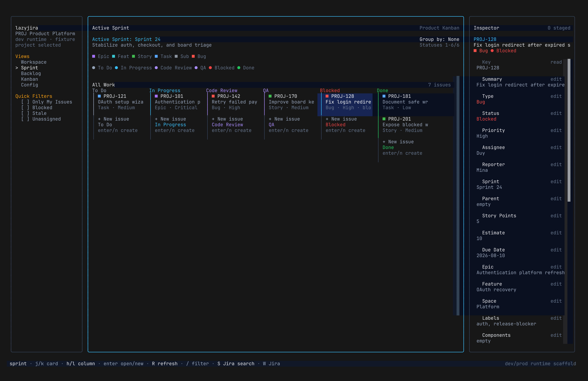Click the QA status dot in legend
588x381 pixels.
[x=196, y=68]
